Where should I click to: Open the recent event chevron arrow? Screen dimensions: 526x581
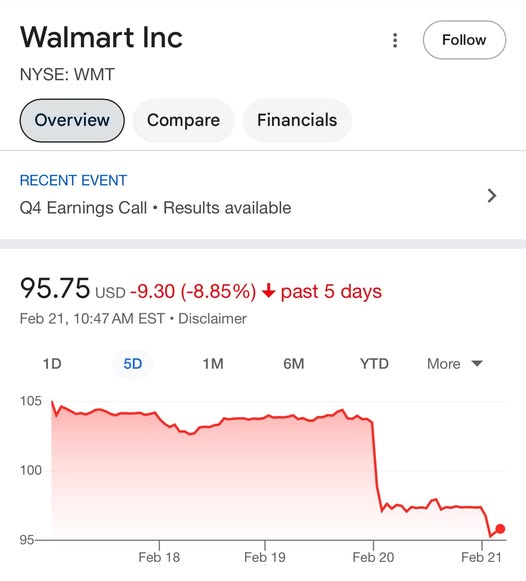click(x=492, y=195)
